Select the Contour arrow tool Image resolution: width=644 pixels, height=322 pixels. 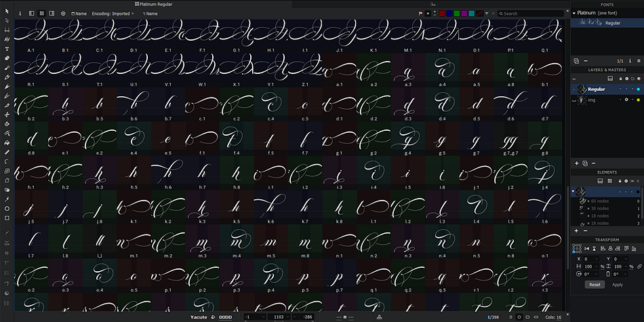coord(7,11)
